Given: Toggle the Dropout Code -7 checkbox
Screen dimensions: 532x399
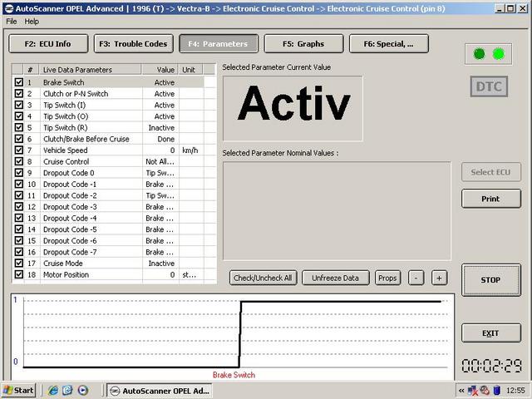Looking at the screenshot, I should pyautogui.click(x=18, y=252).
